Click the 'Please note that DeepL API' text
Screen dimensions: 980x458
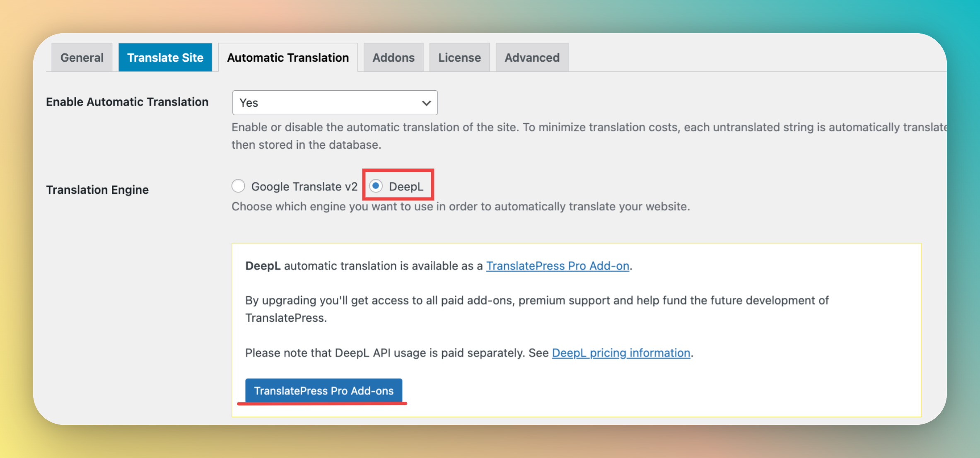point(396,353)
